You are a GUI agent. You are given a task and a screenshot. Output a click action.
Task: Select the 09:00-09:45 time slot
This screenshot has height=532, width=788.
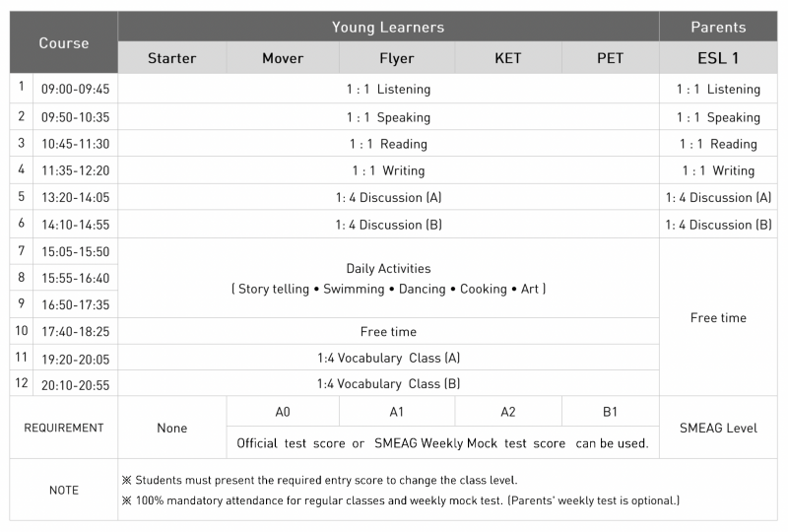(76, 89)
